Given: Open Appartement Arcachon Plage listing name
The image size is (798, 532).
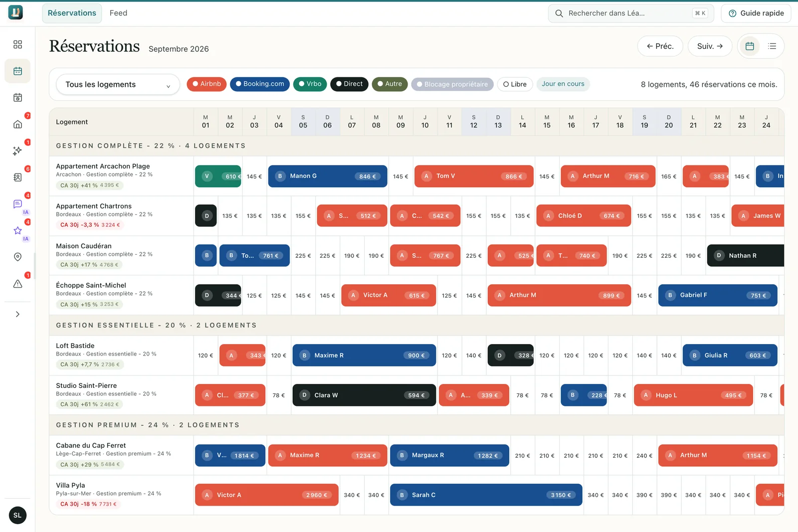Looking at the screenshot, I should point(103,166).
